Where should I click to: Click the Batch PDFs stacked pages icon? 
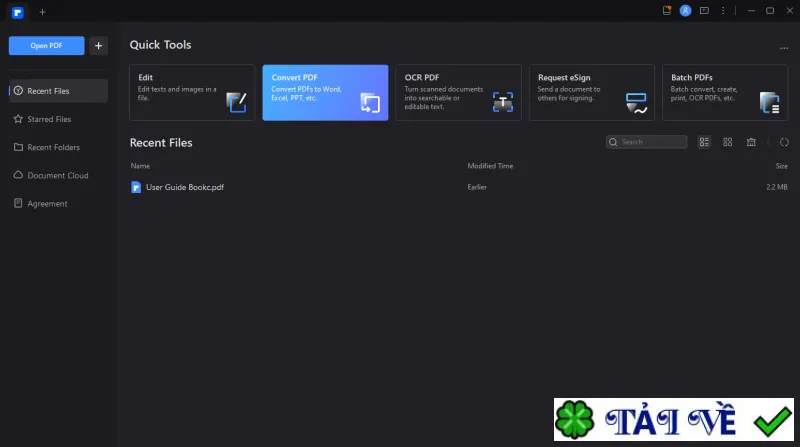(x=770, y=103)
